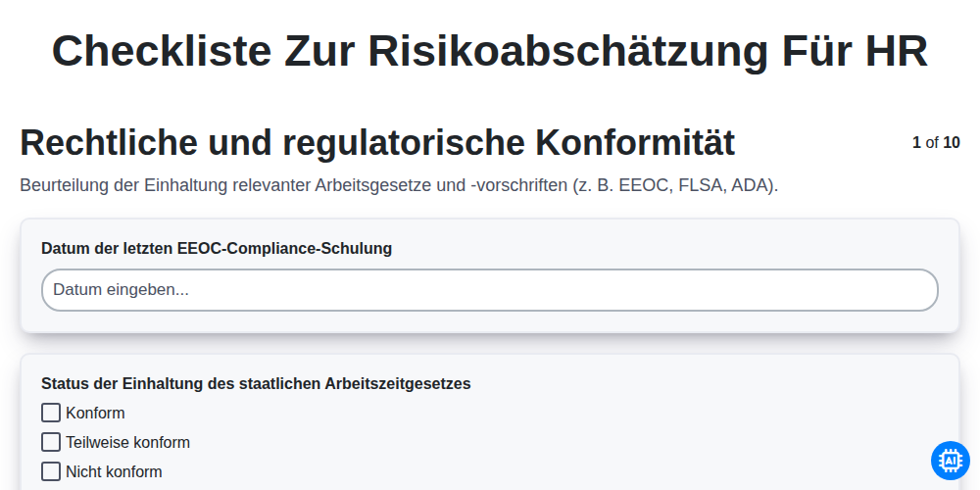Click the Arbeitszeitgesetzes status question label
980x490 pixels.
(256, 384)
